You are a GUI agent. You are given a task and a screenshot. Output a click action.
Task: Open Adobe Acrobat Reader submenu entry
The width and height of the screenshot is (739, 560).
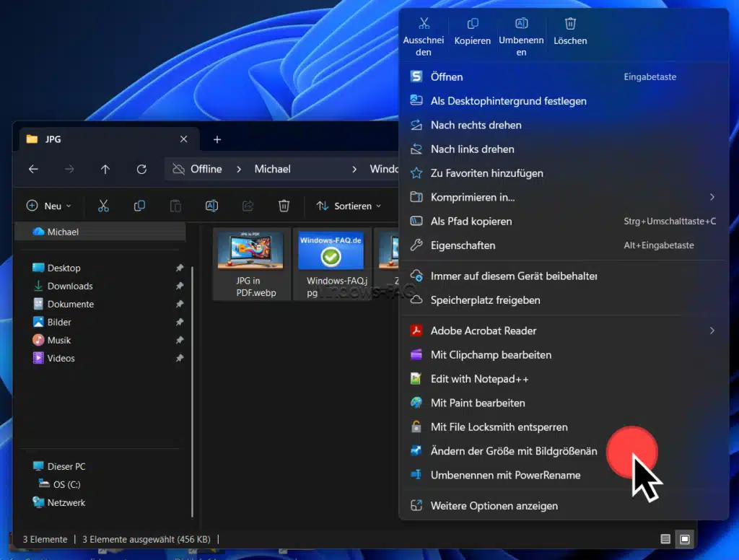tap(564, 331)
